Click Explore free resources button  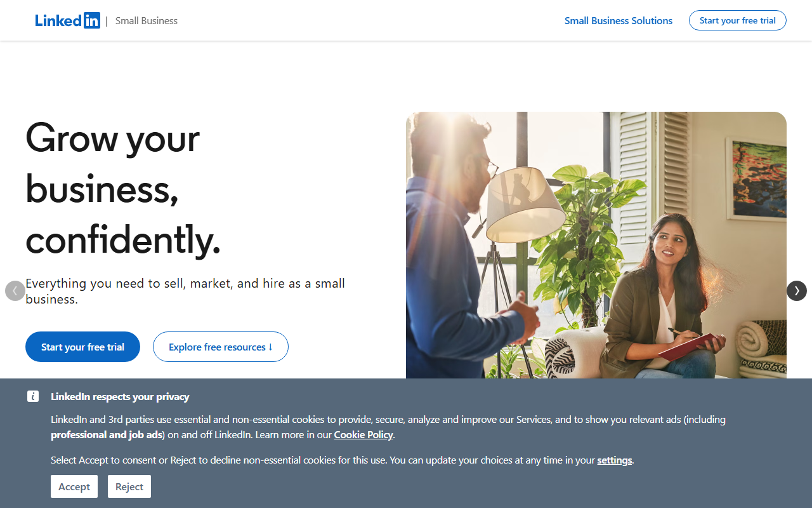(x=221, y=347)
